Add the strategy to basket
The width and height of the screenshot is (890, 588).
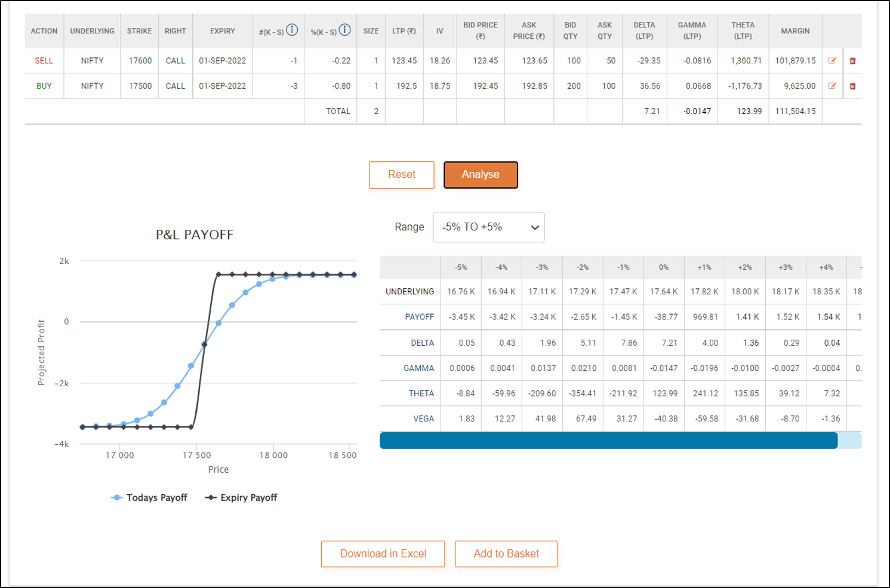pos(506,553)
